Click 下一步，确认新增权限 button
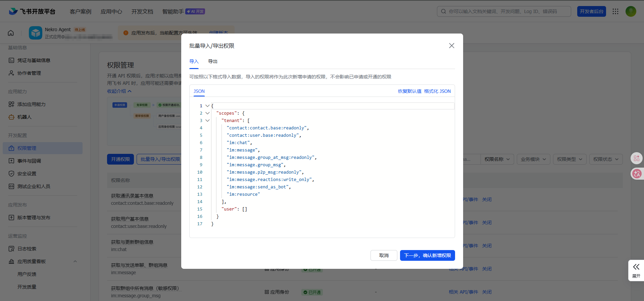Image resolution: width=644 pixels, height=301 pixels. tap(427, 255)
